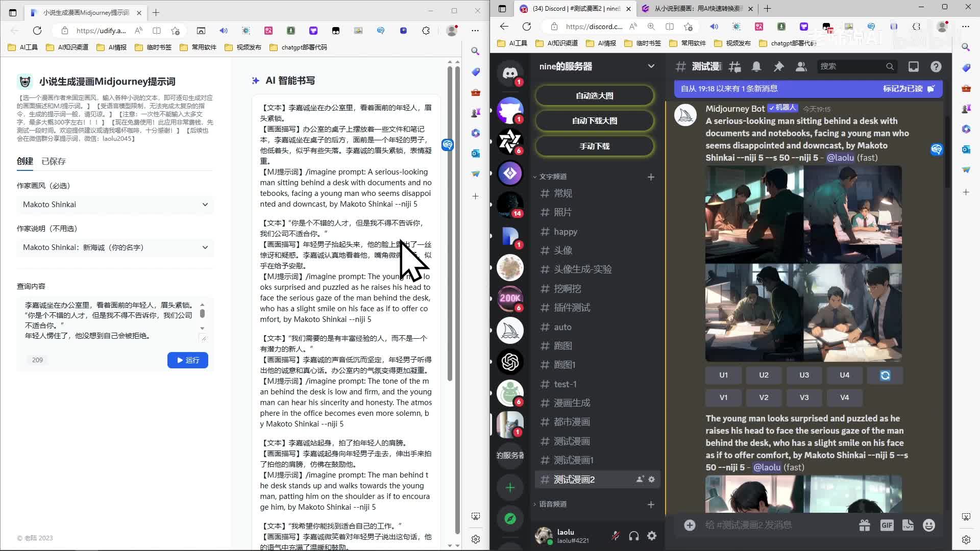Show member list icon in Discord header
Image resolution: width=980 pixels, height=551 pixels.
(801, 67)
